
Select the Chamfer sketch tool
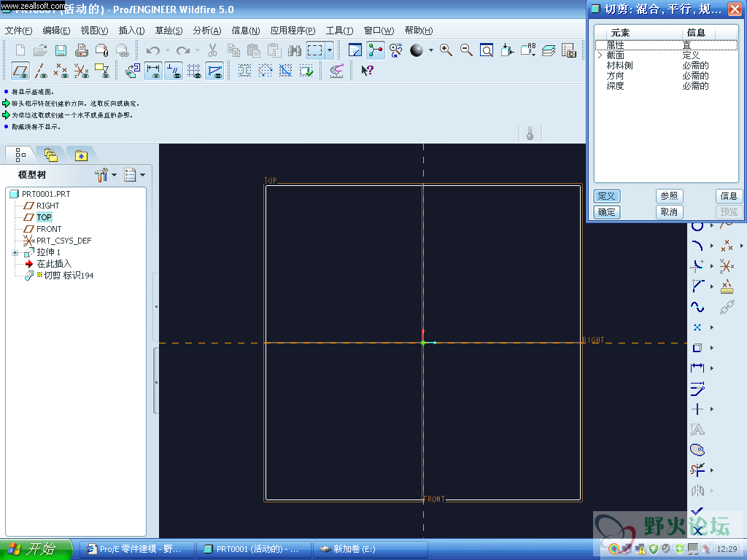(x=697, y=286)
